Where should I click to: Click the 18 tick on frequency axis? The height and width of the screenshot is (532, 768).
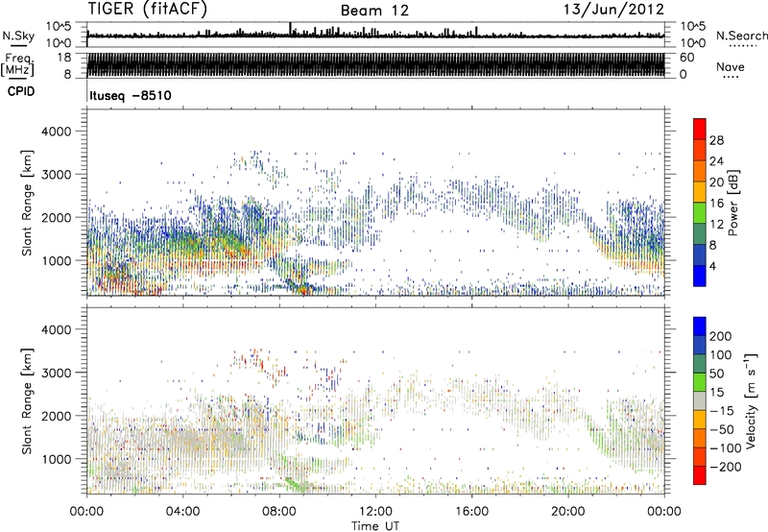click(64, 57)
